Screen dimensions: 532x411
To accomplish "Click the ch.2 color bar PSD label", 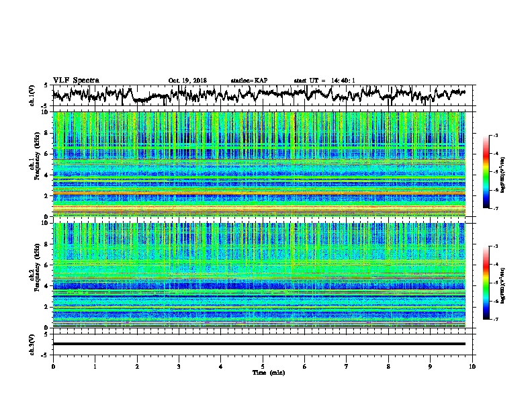I will coord(503,285).
